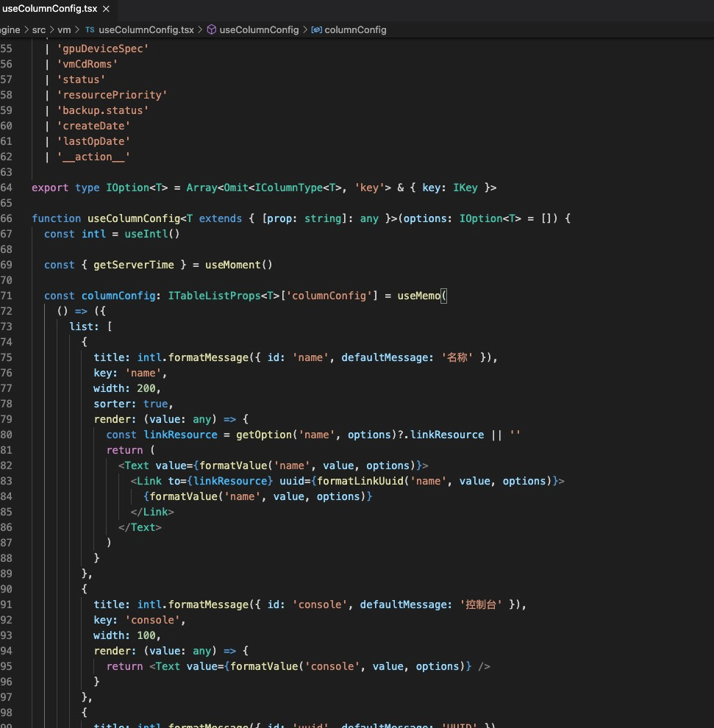
Task: Open the src folder breadcrumb
Action: point(39,30)
